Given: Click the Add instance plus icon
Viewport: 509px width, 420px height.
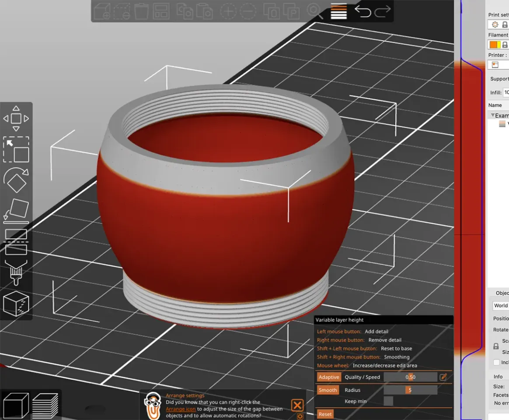Looking at the screenshot, I should coord(228,11).
